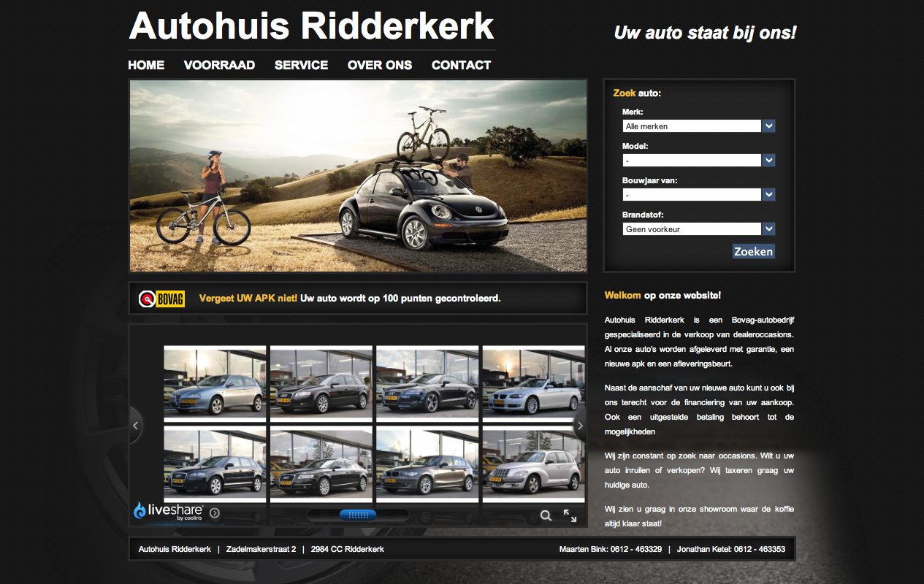Toggle gallery fullscreen with expand arrows icon

(570, 515)
